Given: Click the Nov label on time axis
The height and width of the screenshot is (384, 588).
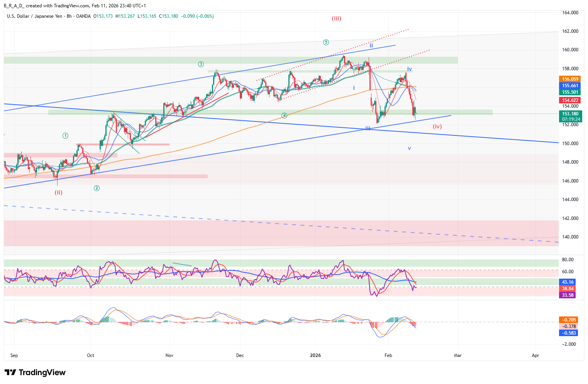Looking at the screenshot, I should tap(169, 355).
